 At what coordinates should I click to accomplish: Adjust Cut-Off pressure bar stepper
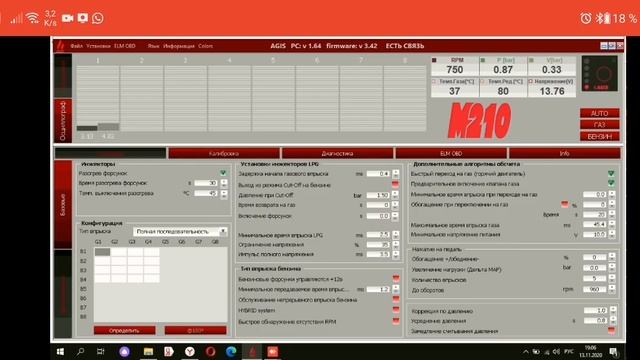pyautogui.click(x=396, y=195)
